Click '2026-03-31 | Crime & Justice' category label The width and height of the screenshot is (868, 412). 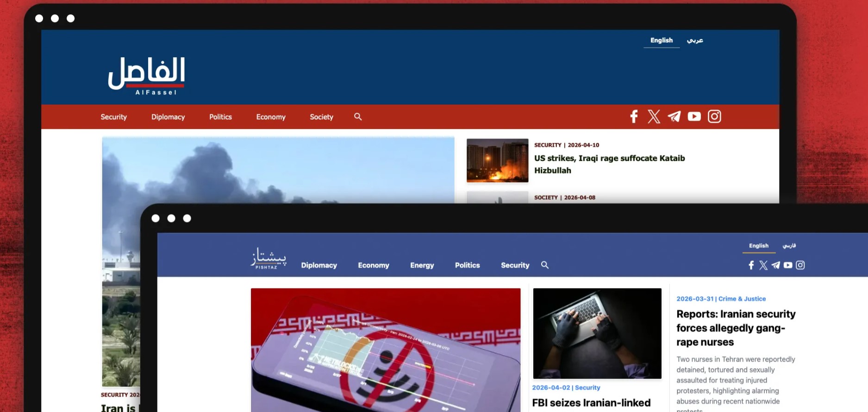pos(721,299)
